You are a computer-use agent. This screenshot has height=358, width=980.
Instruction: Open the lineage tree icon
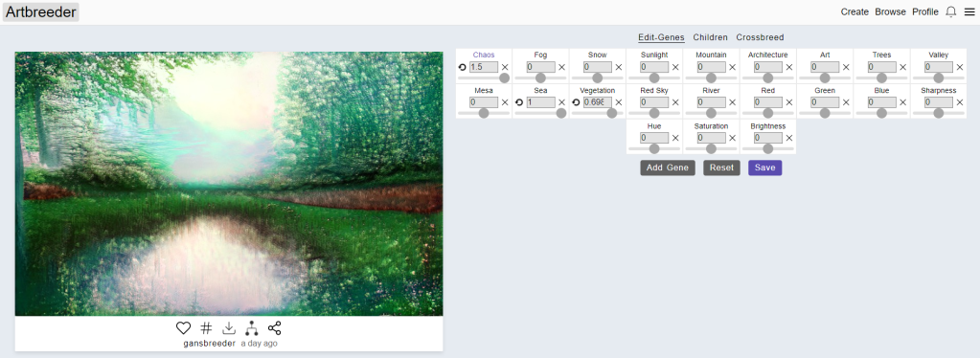pos(251,328)
